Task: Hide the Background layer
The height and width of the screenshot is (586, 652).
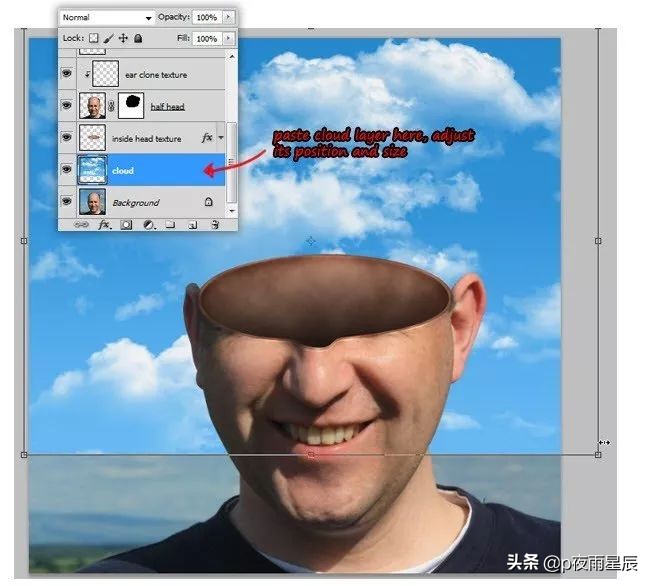Action: 67,201
